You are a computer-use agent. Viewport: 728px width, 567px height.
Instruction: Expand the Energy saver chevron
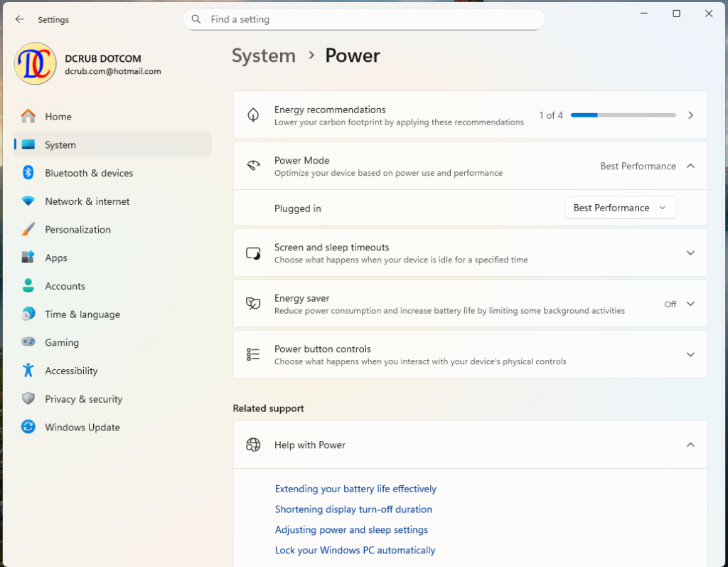click(x=690, y=304)
